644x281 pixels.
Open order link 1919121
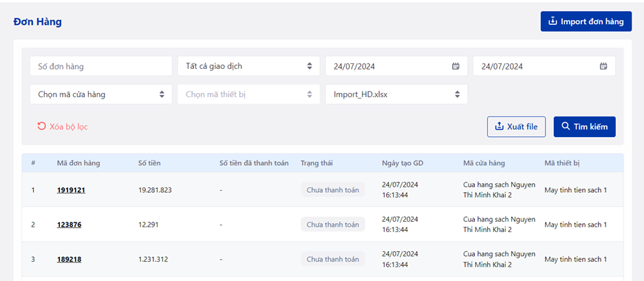71,190
